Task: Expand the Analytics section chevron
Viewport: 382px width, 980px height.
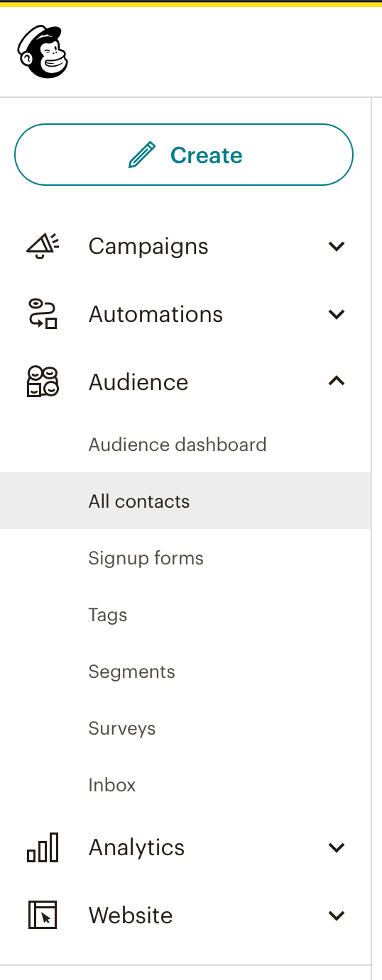Action: tap(337, 847)
